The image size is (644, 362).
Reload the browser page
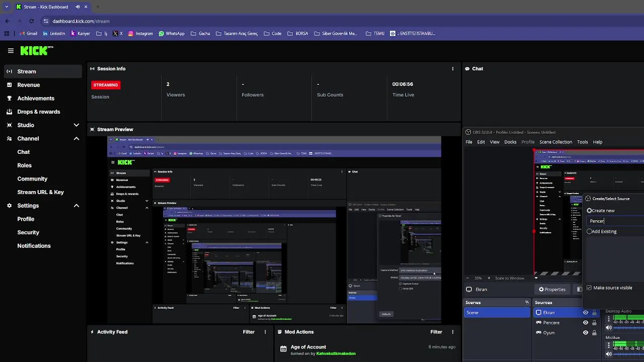pos(31,21)
